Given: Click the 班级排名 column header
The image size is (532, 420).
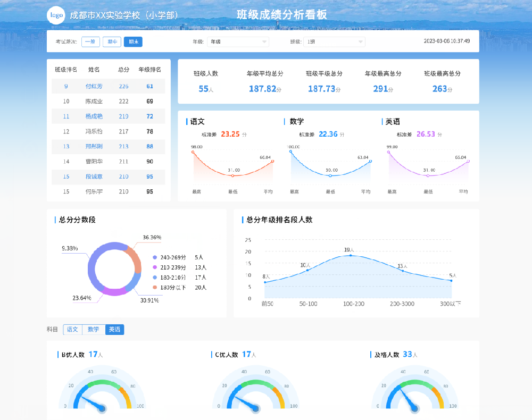Looking at the screenshot, I should (66, 70).
